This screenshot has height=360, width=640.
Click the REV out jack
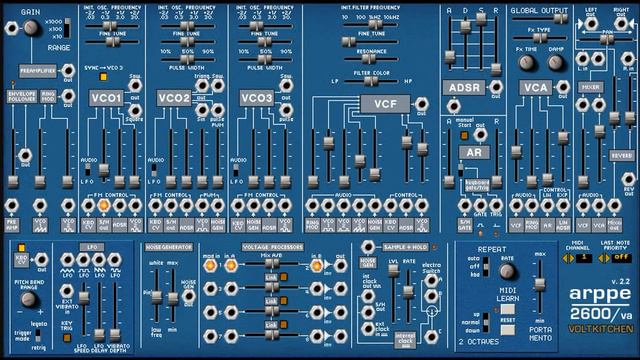click(629, 179)
